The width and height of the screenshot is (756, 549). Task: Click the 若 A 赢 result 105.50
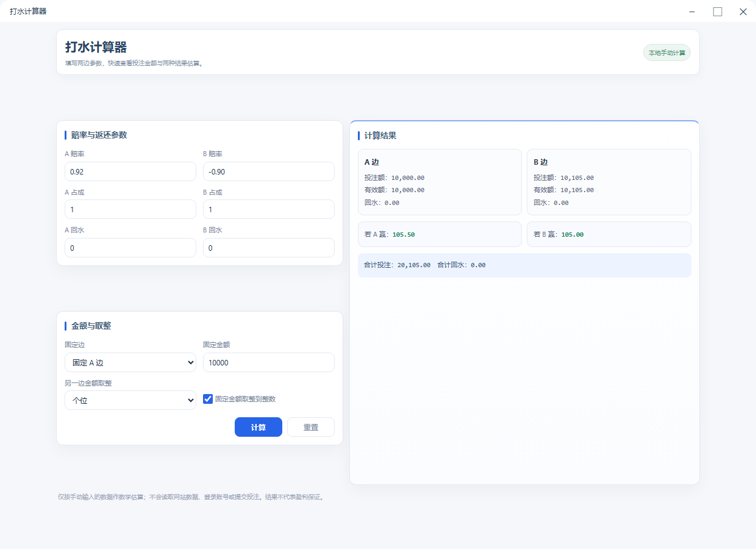click(x=404, y=234)
